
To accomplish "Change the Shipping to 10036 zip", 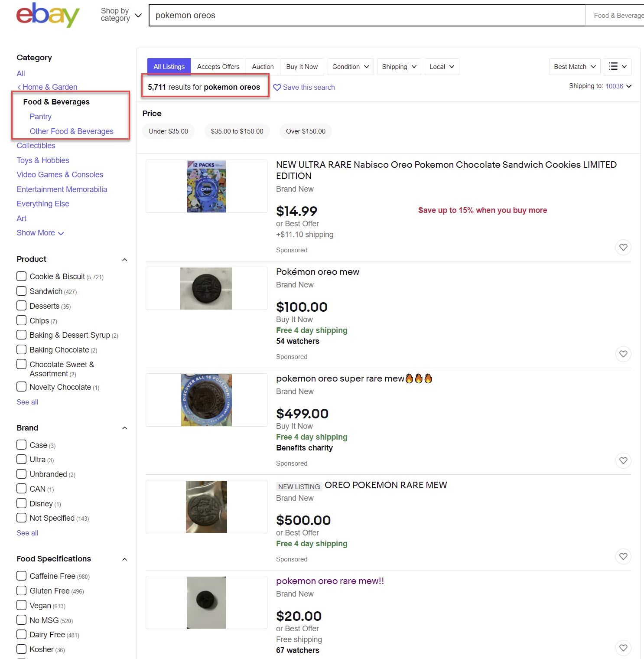I will tap(618, 86).
